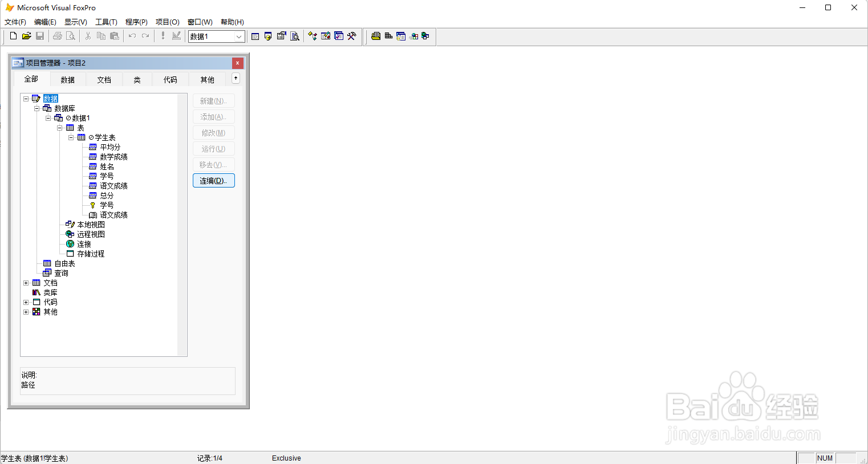868x464 pixels.
Task: Click the 连编(D) button
Action: coord(214,181)
